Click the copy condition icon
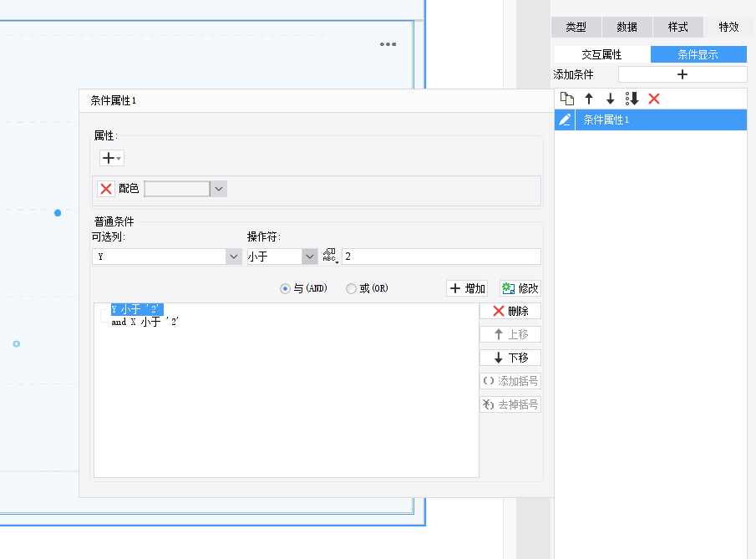The height and width of the screenshot is (559, 756). click(567, 99)
